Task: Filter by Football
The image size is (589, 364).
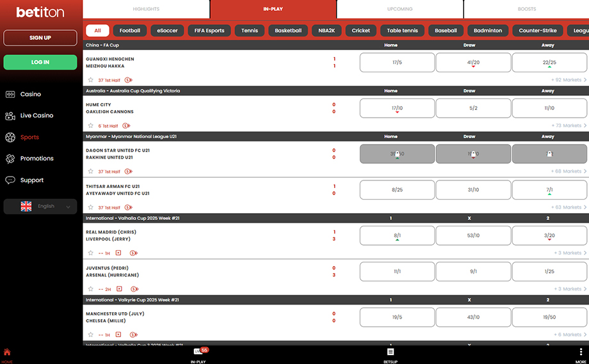Action: coord(130,31)
